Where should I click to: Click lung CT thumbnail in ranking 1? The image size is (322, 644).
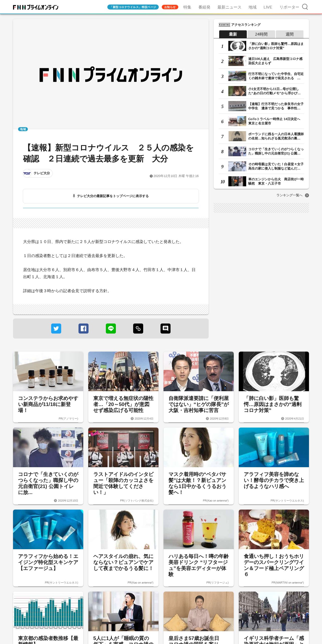[x=237, y=46]
